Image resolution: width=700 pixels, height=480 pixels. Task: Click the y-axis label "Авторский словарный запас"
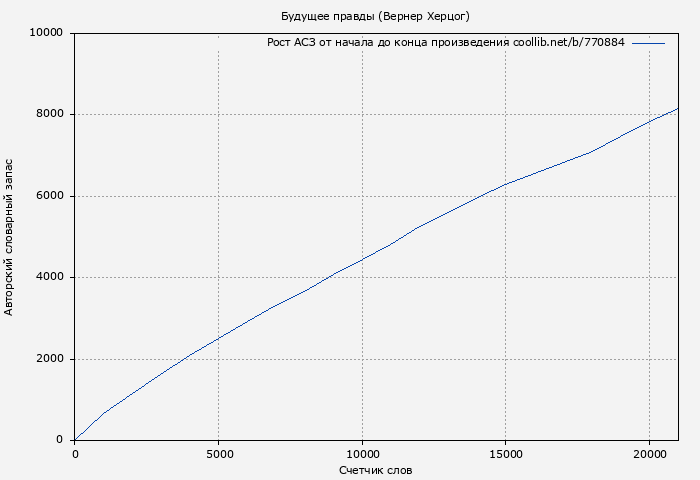click(10, 237)
